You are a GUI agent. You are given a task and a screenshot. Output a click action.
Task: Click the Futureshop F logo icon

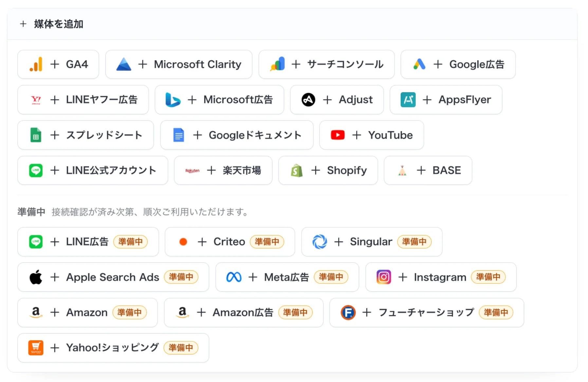click(x=348, y=313)
